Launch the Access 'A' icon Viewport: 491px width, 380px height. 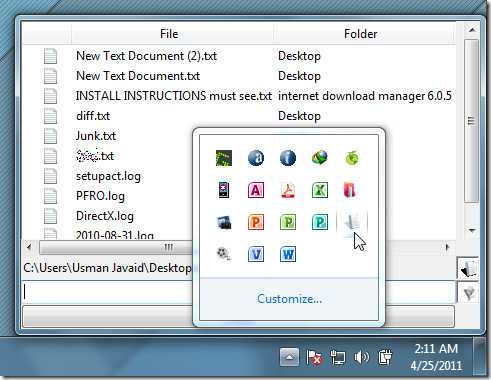click(256, 190)
